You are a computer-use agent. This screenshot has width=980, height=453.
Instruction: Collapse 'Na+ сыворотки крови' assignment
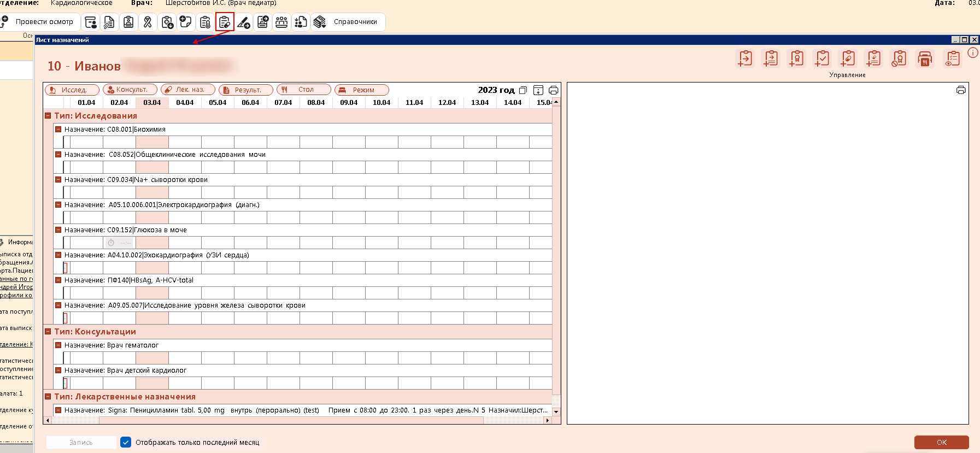tap(58, 180)
